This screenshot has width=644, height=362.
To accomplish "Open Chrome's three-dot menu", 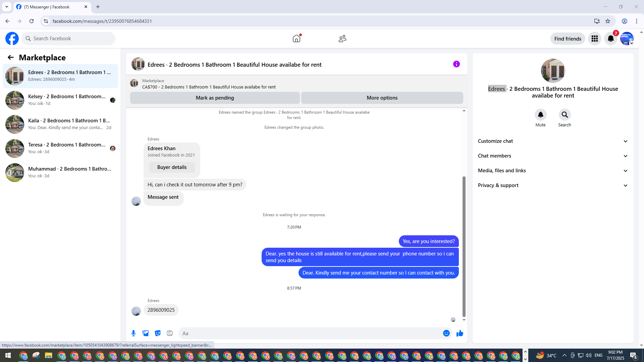I will tap(637, 21).
